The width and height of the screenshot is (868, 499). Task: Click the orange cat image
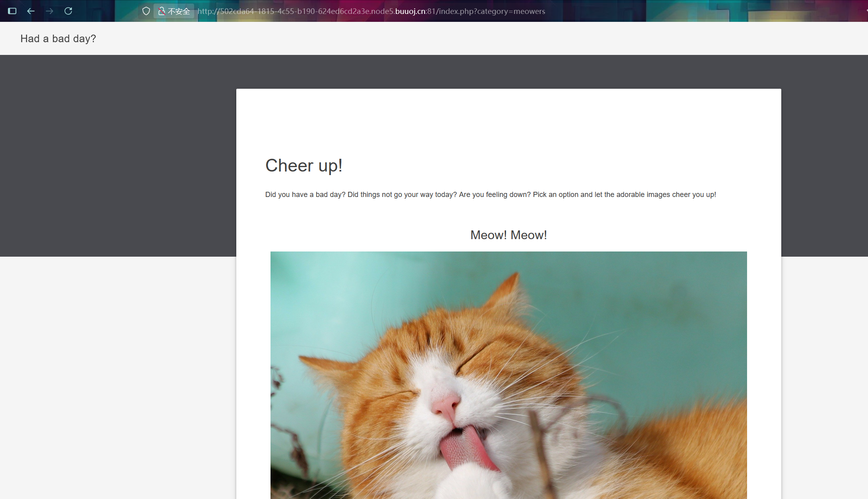pyautogui.click(x=508, y=375)
